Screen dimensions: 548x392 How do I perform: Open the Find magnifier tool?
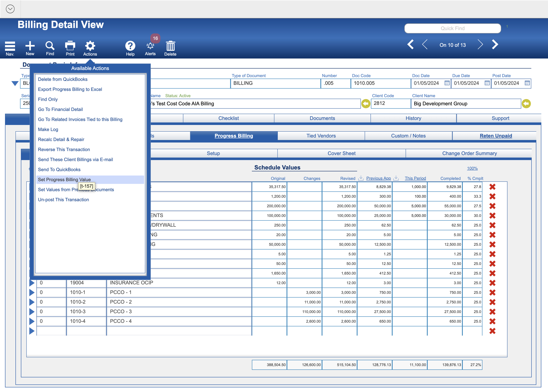tap(50, 45)
